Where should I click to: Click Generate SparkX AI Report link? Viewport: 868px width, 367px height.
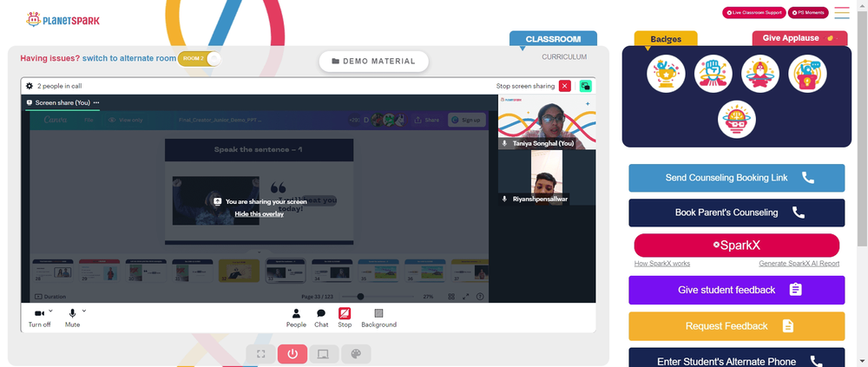coord(799,264)
